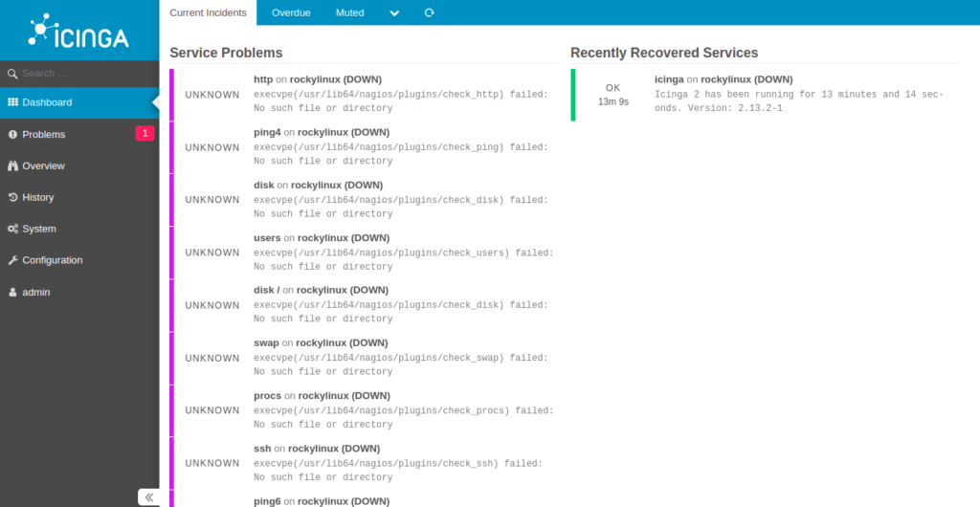
Task: Click the UNKNOWN state of the http service
Action: tap(212, 95)
